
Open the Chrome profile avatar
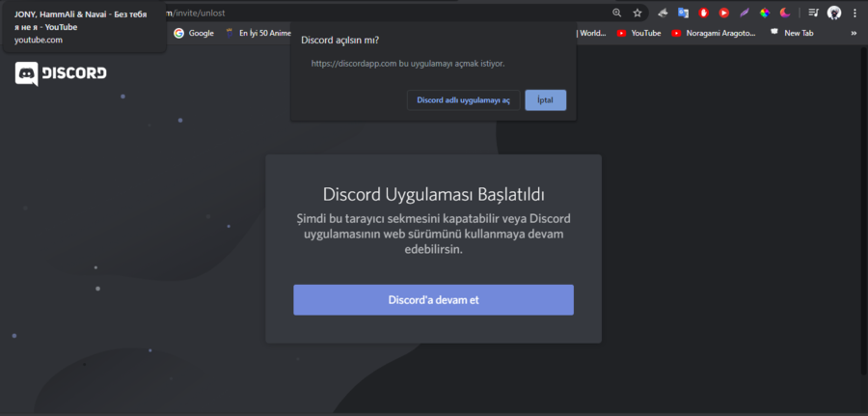(833, 13)
